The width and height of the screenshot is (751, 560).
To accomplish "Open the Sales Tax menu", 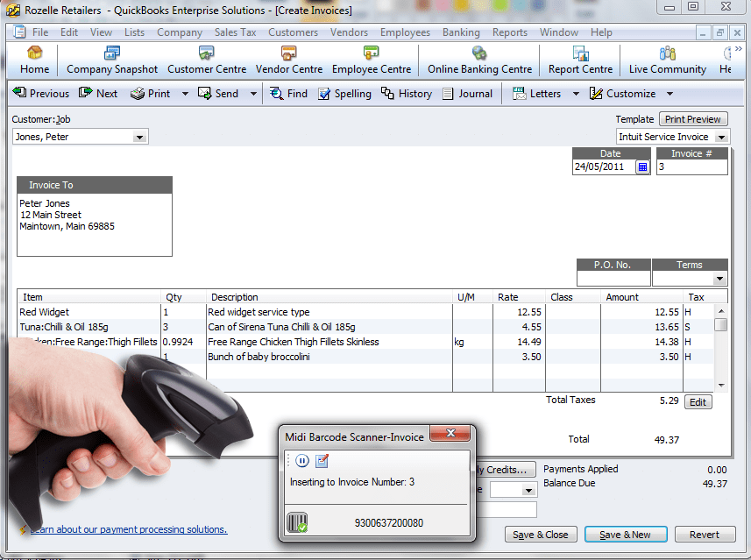I will coord(235,32).
